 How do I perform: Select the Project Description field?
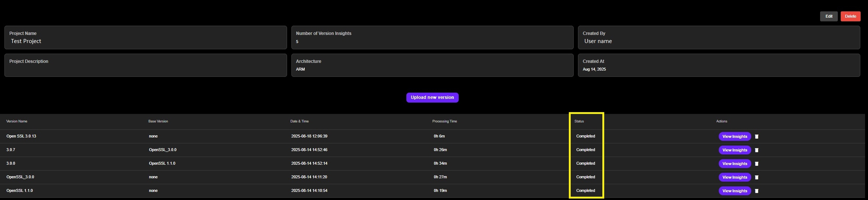[145, 66]
